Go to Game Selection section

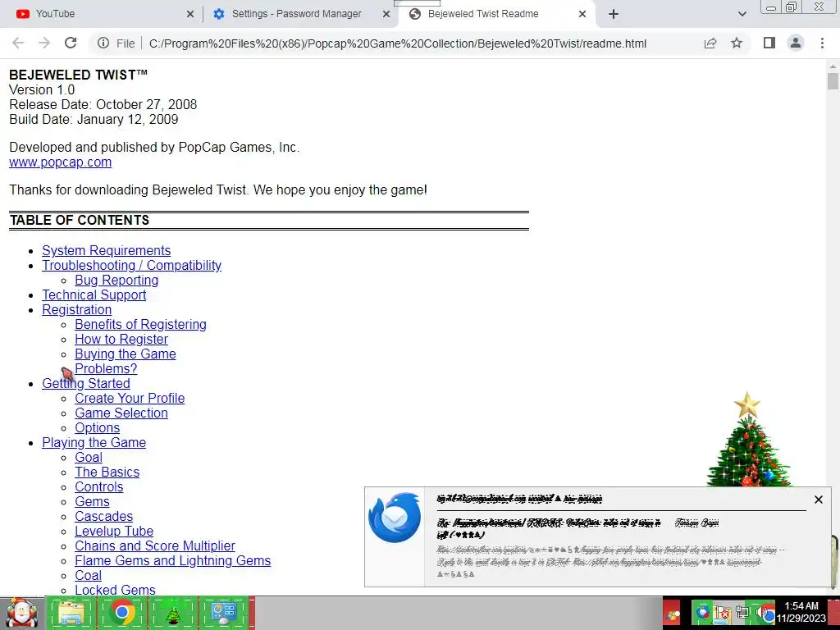click(x=121, y=413)
